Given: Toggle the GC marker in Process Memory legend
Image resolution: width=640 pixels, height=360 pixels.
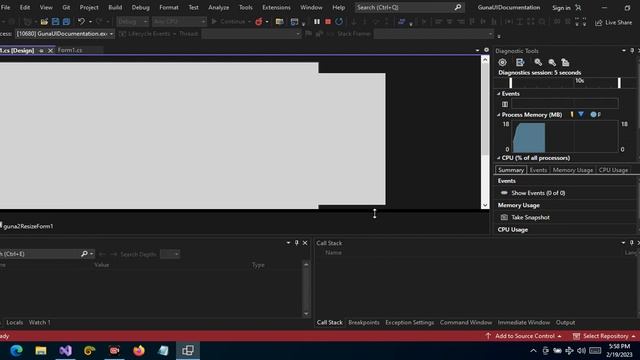Looking at the screenshot, I should click(571, 115).
